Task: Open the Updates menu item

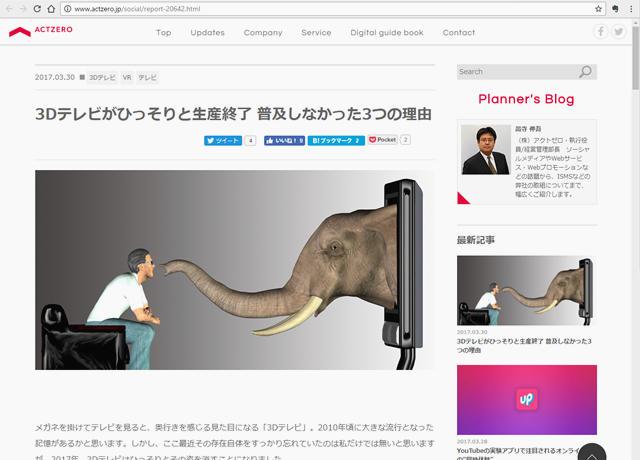Action: tap(207, 33)
